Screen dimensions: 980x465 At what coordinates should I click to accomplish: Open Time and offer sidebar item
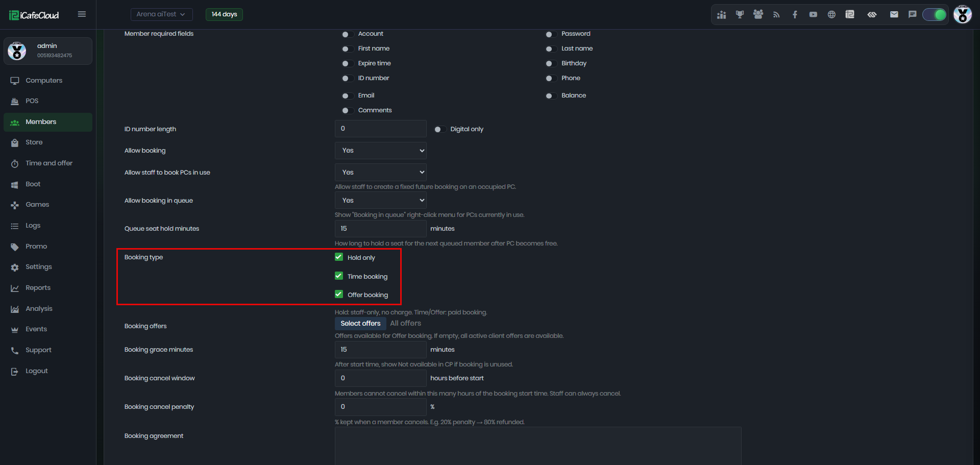pos(48,163)
